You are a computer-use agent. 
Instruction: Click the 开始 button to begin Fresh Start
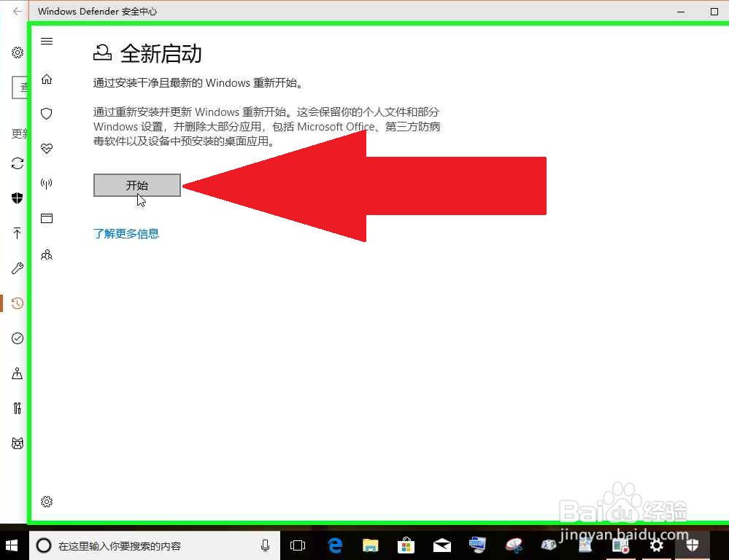coord(137,185)
